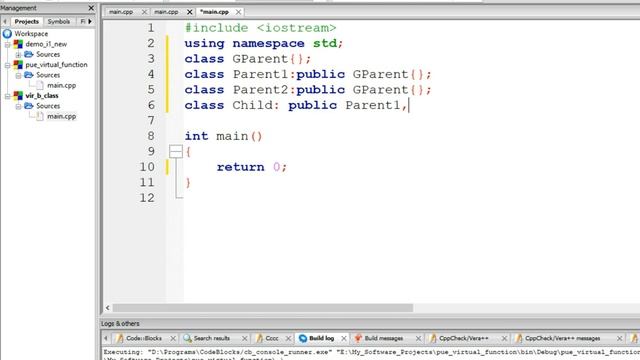
Task: Click magnifier icon on Search results tab
Action: (x=187, y=338)
